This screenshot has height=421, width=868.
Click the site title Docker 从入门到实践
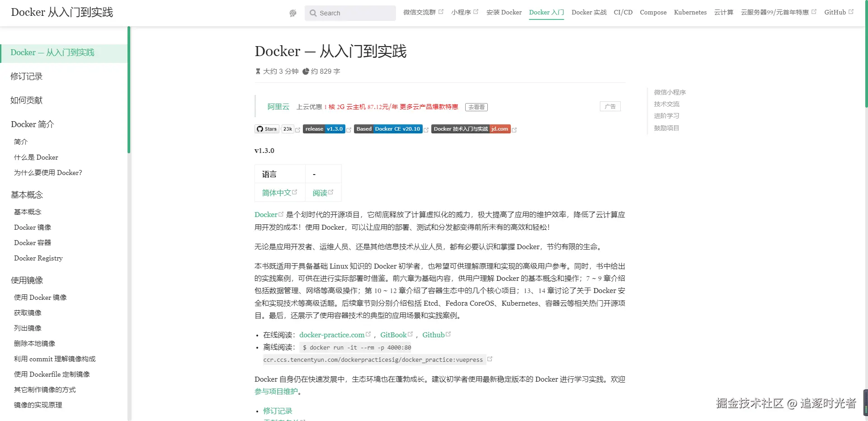[x=62, y=12]
